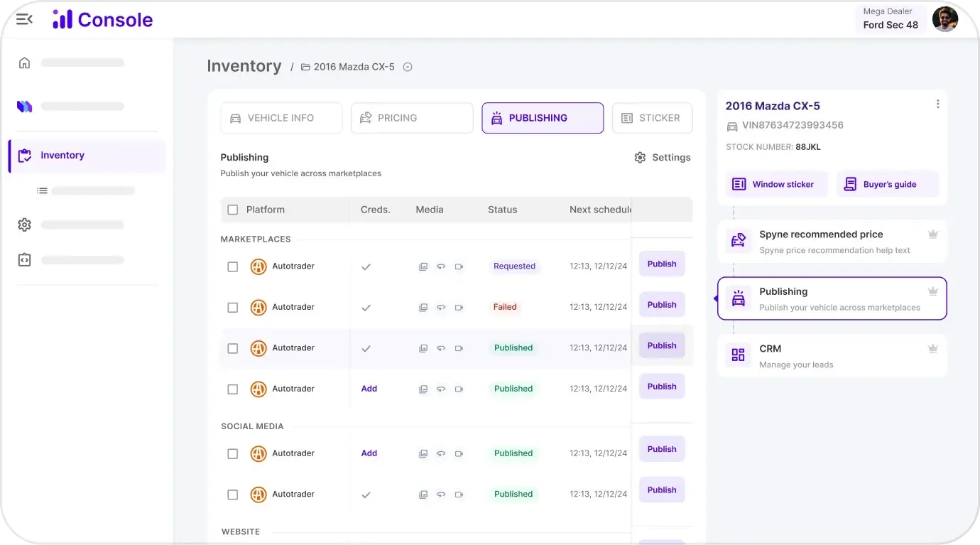
Task: Publish the Failed Autotrader listing
Action: click(x=661, y=304)
